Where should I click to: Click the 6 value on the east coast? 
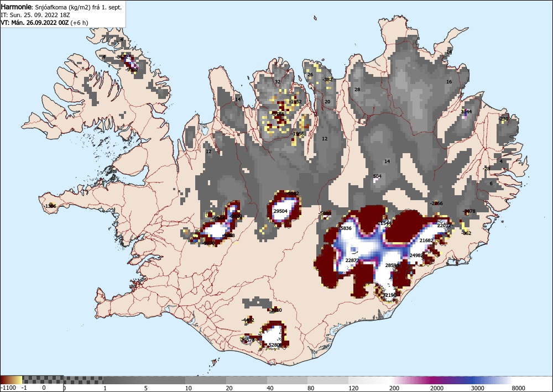point(491,184)
